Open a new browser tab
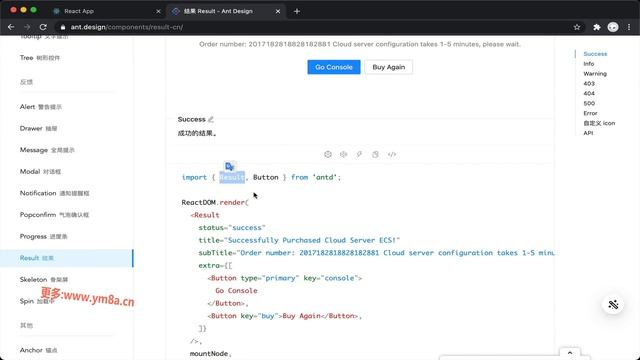640x360 pixels. (x=297, y=11)
